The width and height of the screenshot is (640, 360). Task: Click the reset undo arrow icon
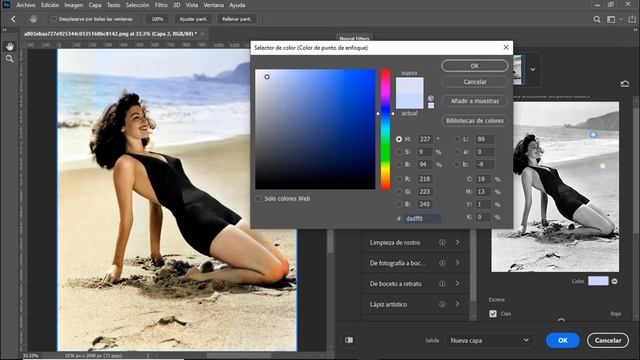(x=624, y=84)
